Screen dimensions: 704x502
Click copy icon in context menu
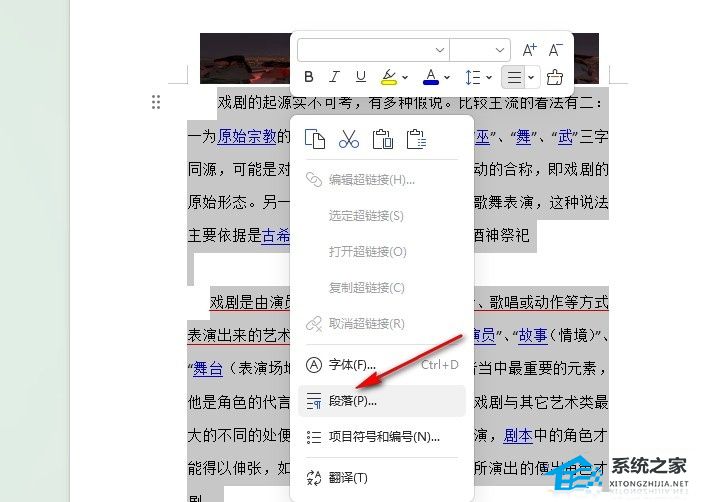tap(315, 139)
